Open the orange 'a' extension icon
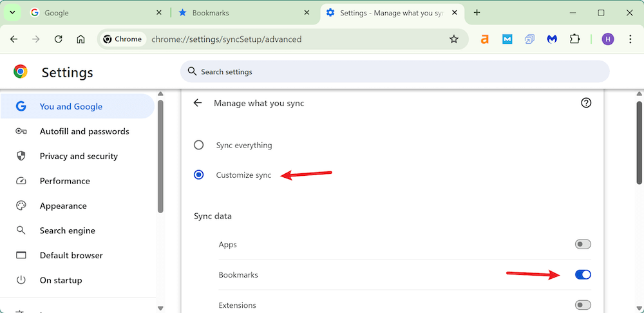644x313 pixels. tap(485, 39)
